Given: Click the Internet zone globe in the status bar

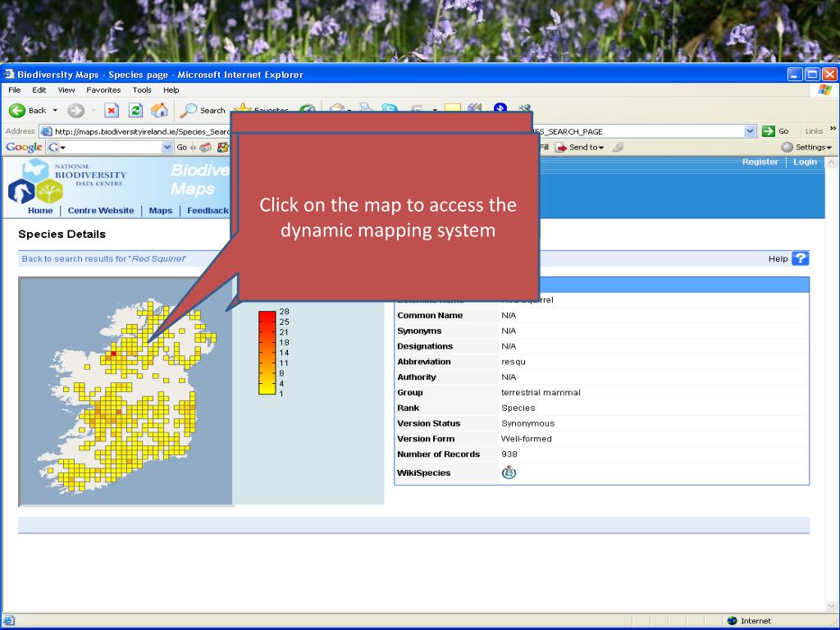Looking at the screenshot, I should click(x=732, y=620).
